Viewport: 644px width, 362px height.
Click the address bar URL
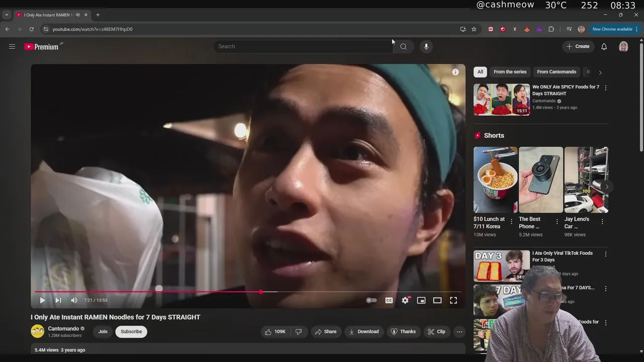pyautogui.click(x=93, y=29)
